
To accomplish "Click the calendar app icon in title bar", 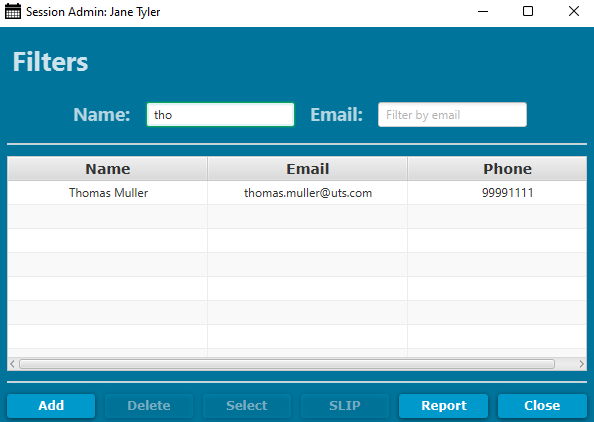I will (x=13, y=11).
